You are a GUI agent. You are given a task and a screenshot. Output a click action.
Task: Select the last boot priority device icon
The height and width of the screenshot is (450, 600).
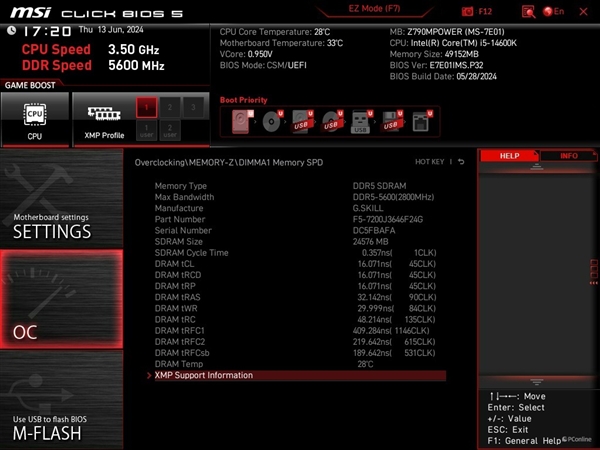(x=422, y=122)
